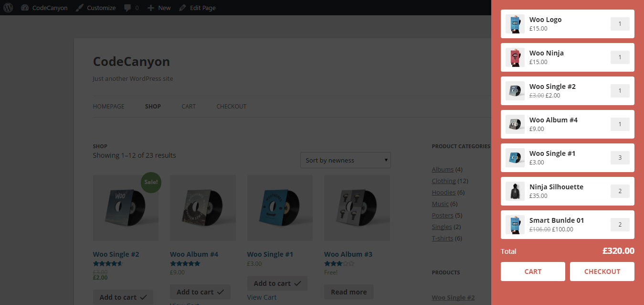
Task: Click Woo Album #4 quantity field in cart panel
Action: click(620, 124)
